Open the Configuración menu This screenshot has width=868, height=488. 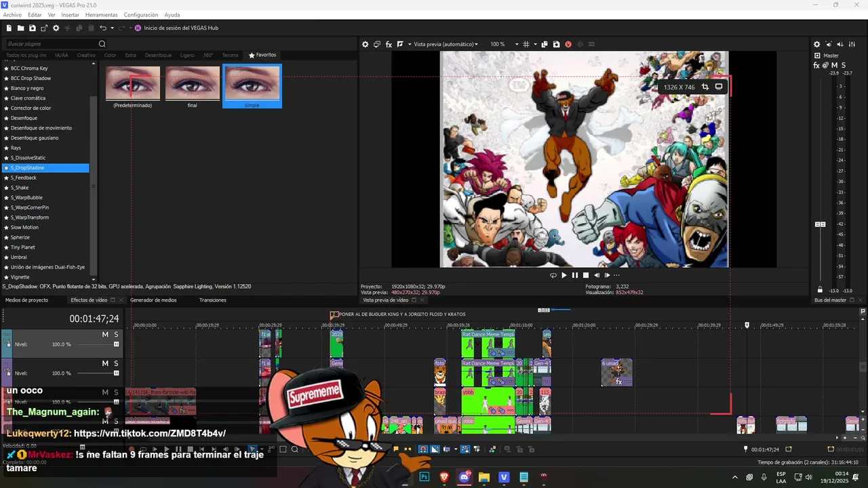pyautogui.click(x=141, y=14)
